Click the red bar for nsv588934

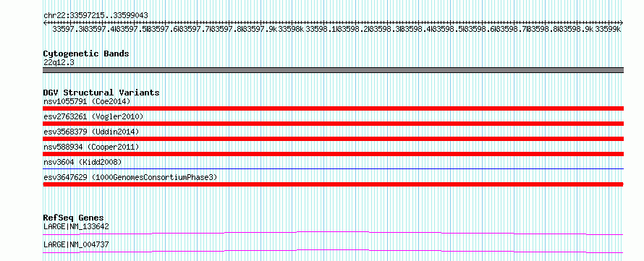[x=333, y=154]
